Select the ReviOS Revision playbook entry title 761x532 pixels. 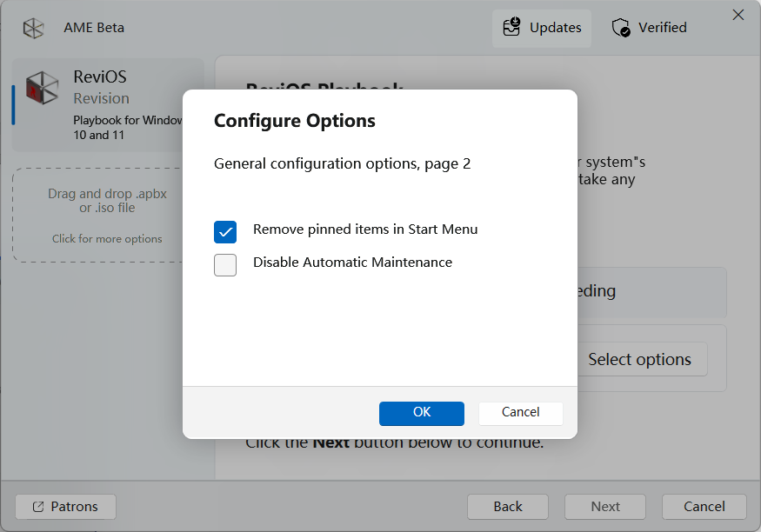click(x=100, y=77)
